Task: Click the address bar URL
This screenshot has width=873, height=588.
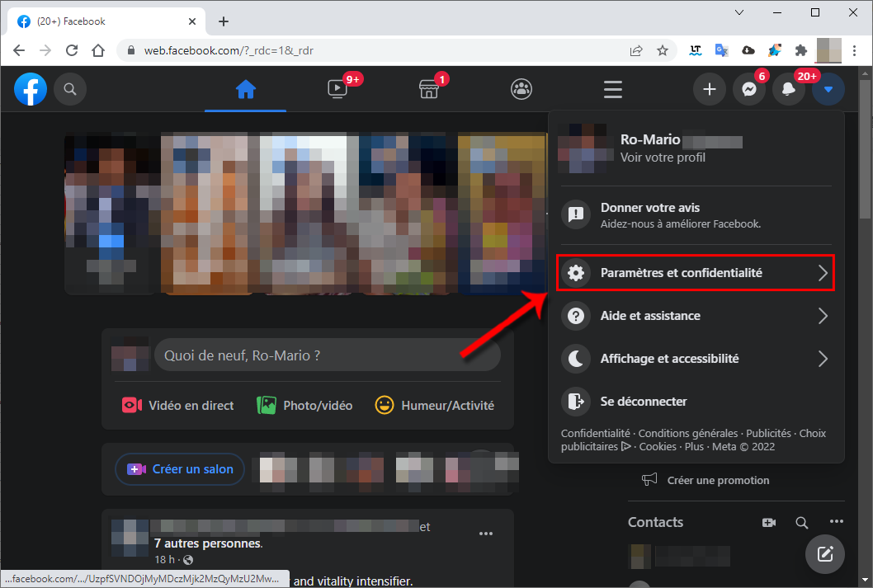Action: 229,50
